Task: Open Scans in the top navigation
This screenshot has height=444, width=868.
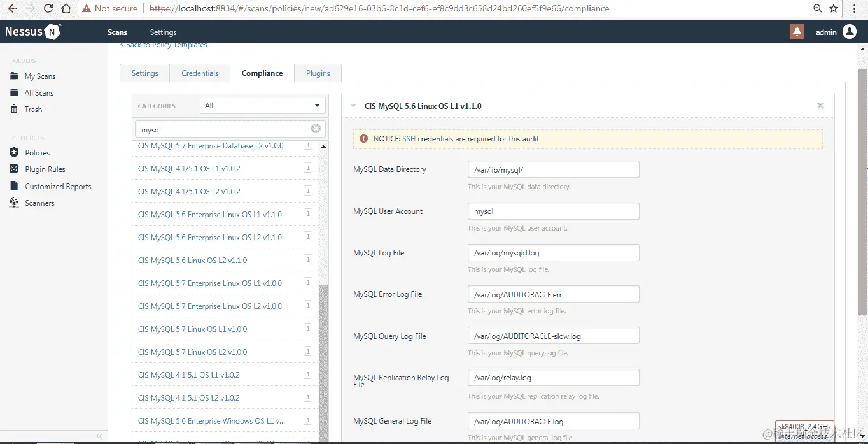Action: (117, 32)
